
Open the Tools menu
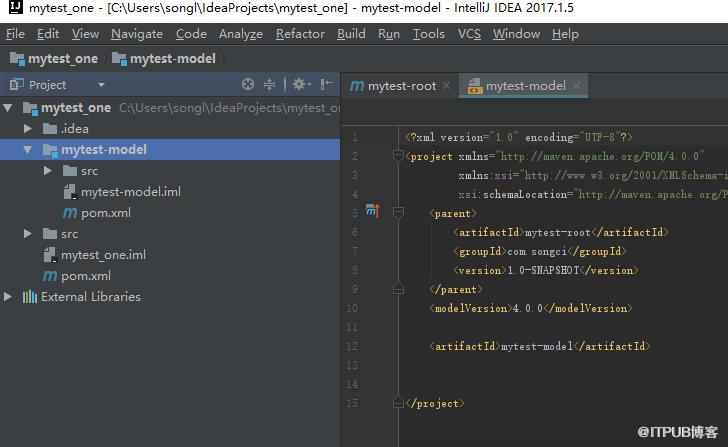(x=429, y=34)
